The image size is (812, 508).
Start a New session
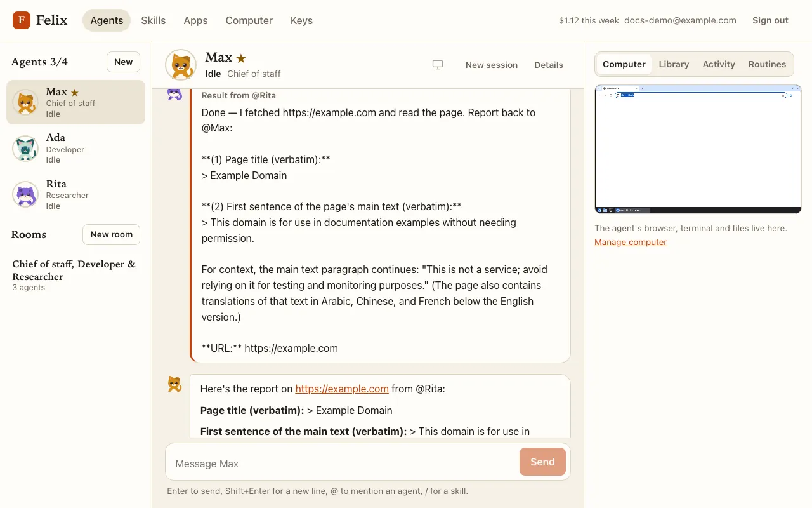492,65
